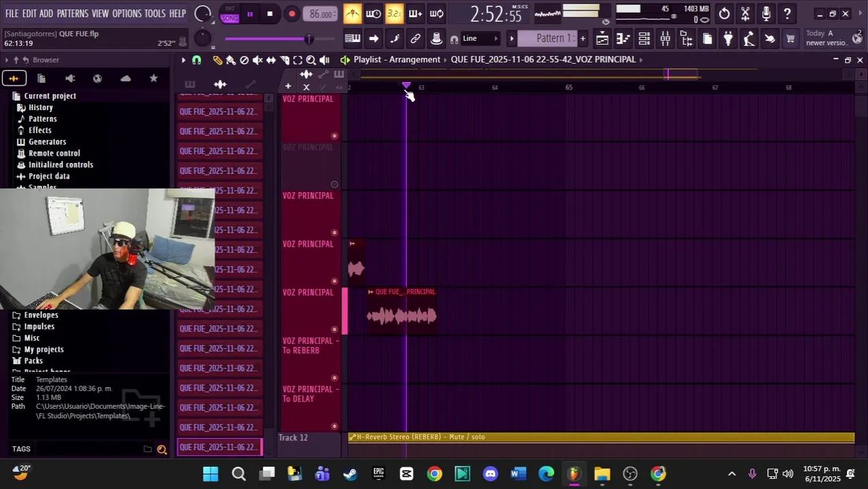Toggle typing keyboard to piano
This screenshot has width=868, height=489.
point(352,39)
